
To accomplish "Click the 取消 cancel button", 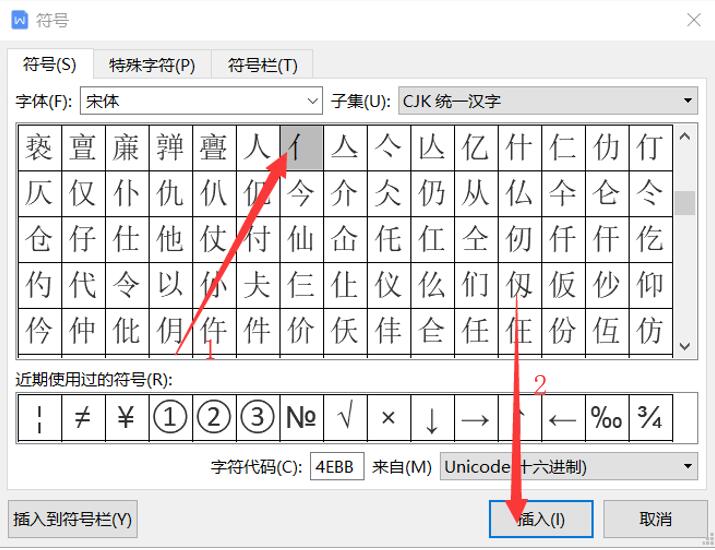I will click(655, 519).
